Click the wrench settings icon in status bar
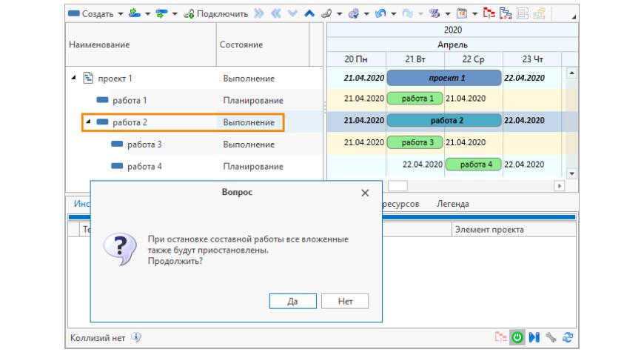644x352 pixels. pos(551,338)
